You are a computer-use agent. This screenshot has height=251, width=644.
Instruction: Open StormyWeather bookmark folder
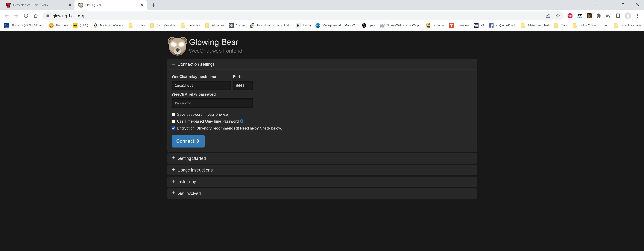[x=163, y=25]
